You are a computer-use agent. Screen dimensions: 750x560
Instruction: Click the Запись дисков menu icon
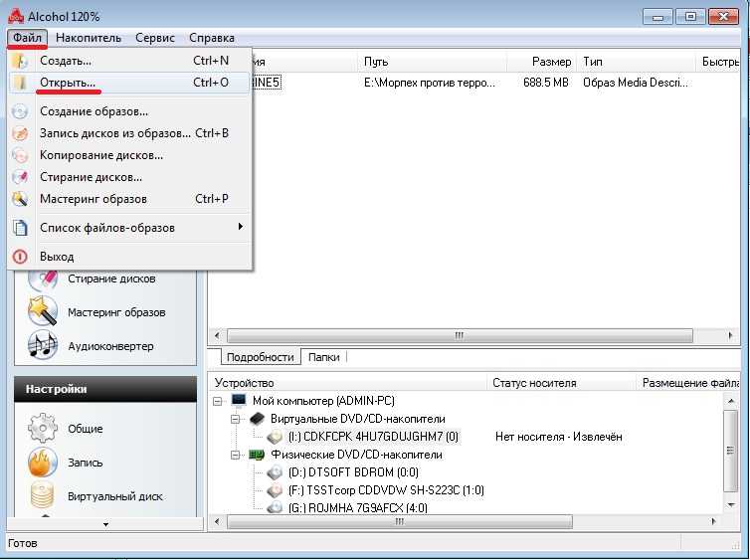click(20, 133)
